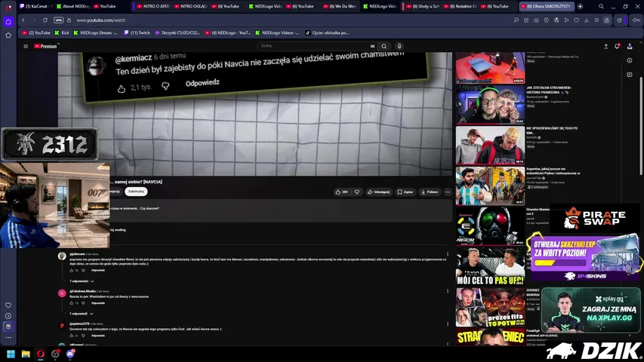
Task: Open the Skrzynki CS:GO/CS2 bookmark
Action: pos(177,33)
